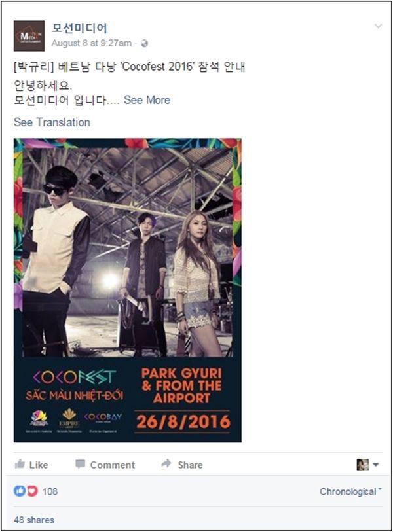Click the See Translation link
This screenshot has width=393, height=532.
click(x=52, y=122)
